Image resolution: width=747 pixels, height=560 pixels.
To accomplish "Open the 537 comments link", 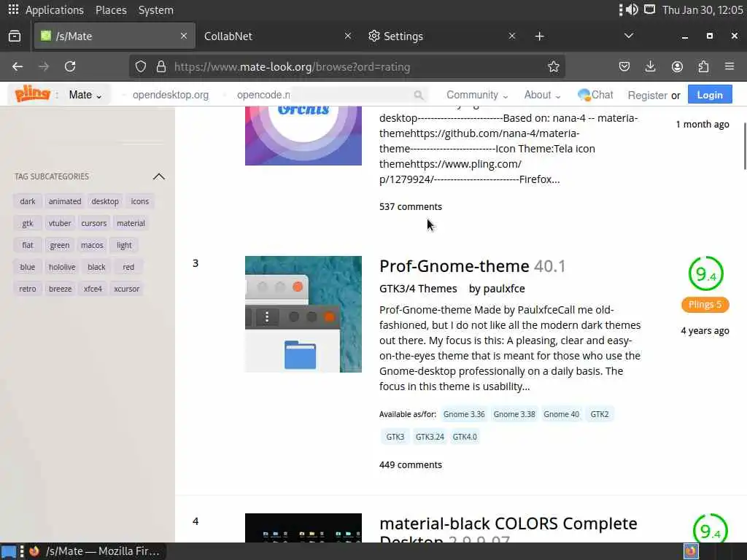I will pyautogui.click(x=411, y=206).
